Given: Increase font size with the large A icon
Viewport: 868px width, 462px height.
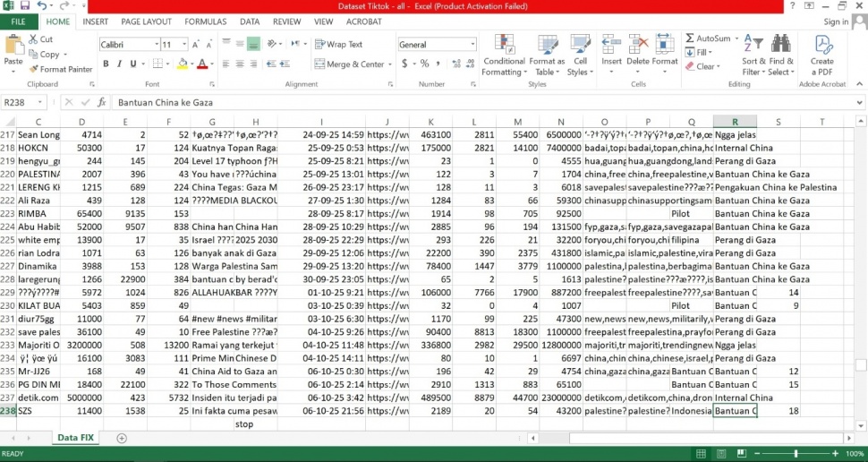Looking at the screenshot, I should (195, 45).
